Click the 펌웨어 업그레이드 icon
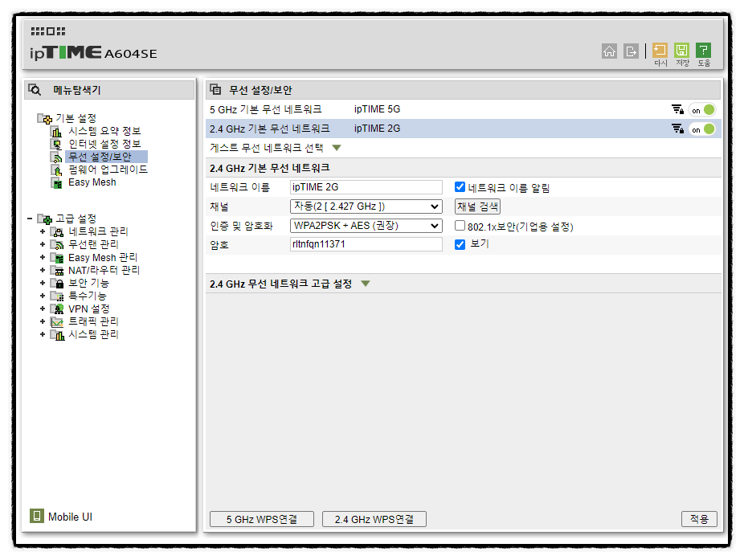744x560 pixels. (56, 170)
